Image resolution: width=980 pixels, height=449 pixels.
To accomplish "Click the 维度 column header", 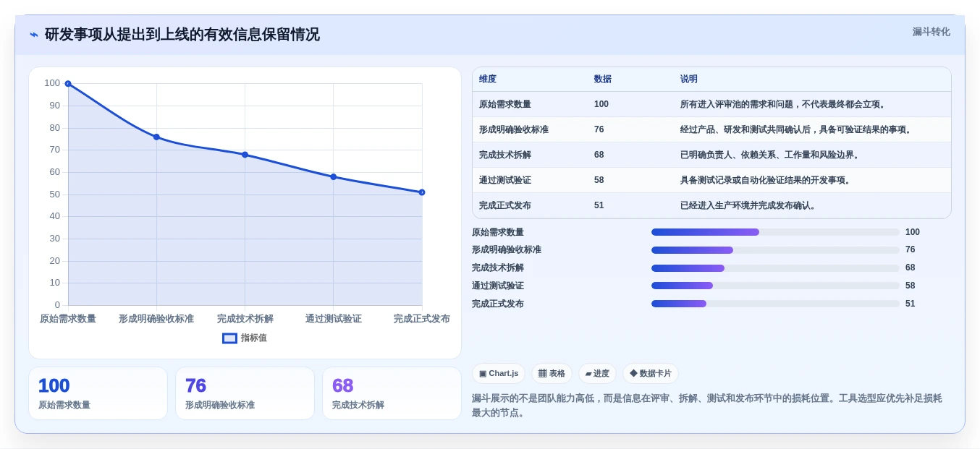I will point(488,80).
